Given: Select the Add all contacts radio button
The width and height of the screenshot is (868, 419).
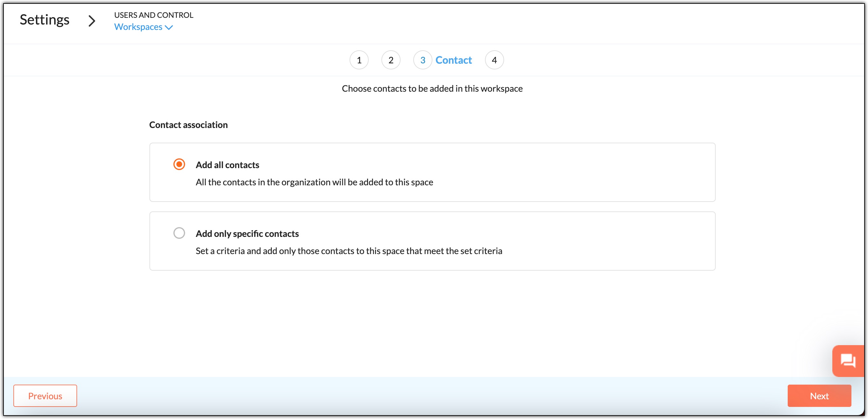Looking at the screenshot, I should tap(179, 164).
